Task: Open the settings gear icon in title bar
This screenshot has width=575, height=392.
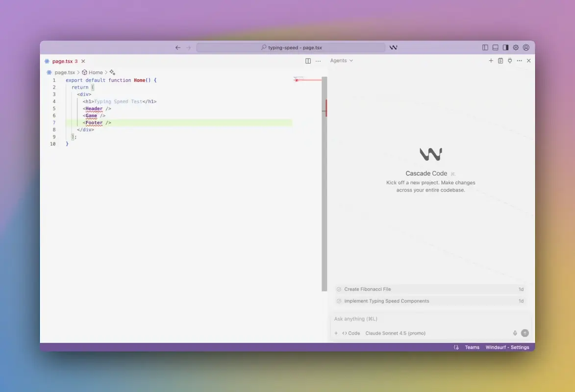Action: pos(516,48)
